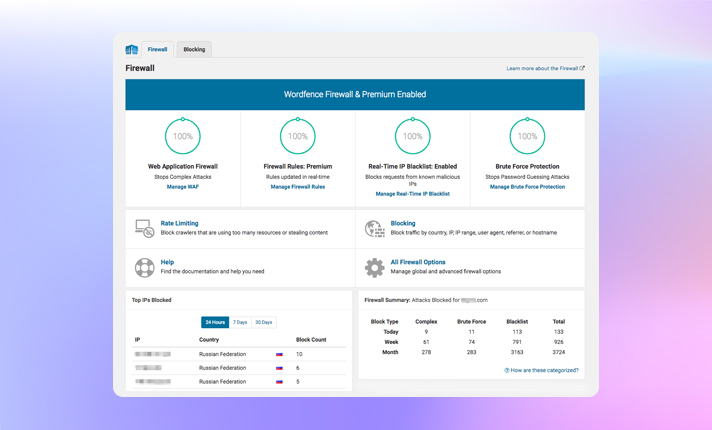712x430 pixels.
Task: Click the Web Application Firewall 100% circle
Action: [x=183, y=137]
